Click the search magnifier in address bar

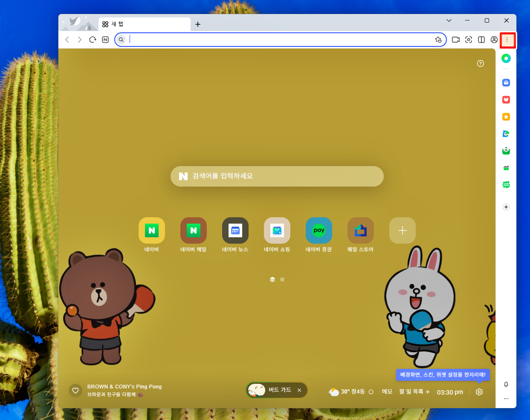121,40
